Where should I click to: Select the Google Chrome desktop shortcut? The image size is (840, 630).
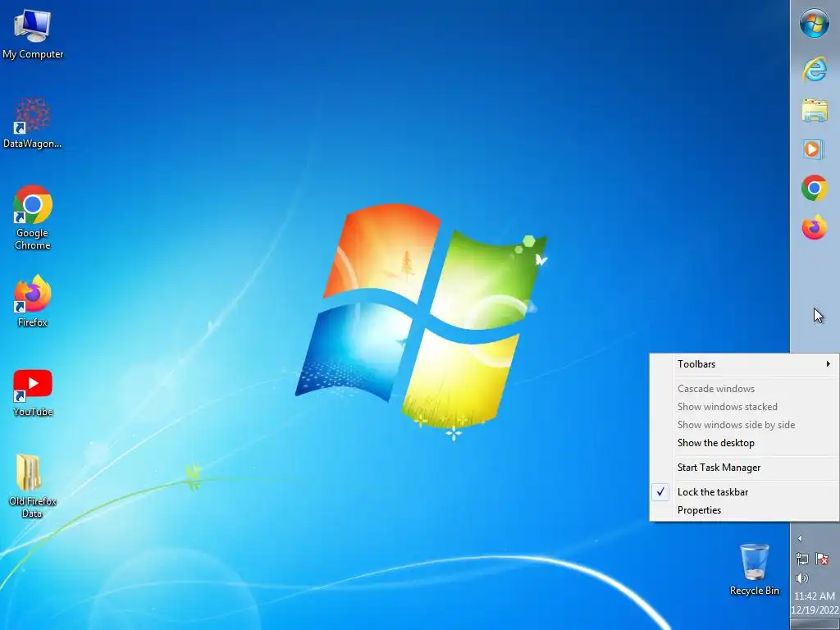click(33, 217)
